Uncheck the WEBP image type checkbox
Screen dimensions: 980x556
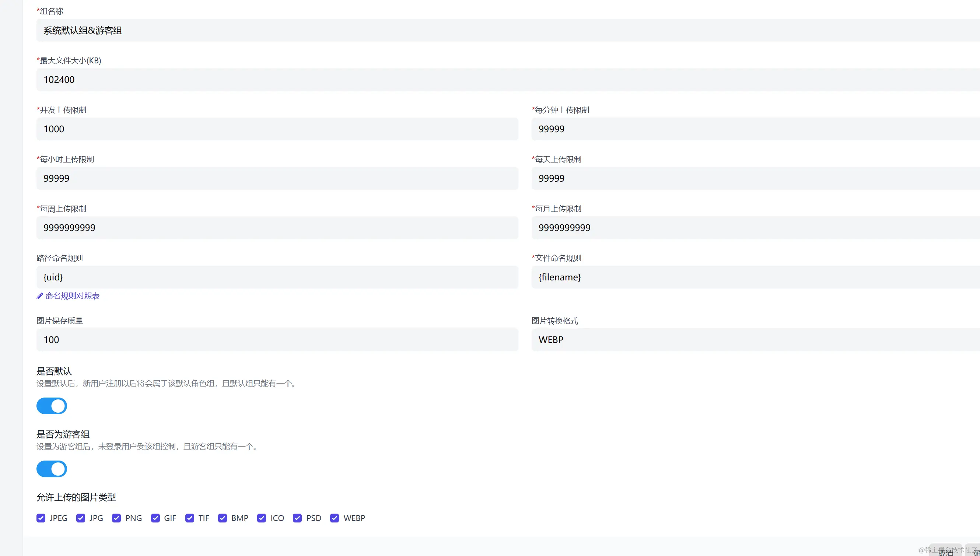pos(335,518)
